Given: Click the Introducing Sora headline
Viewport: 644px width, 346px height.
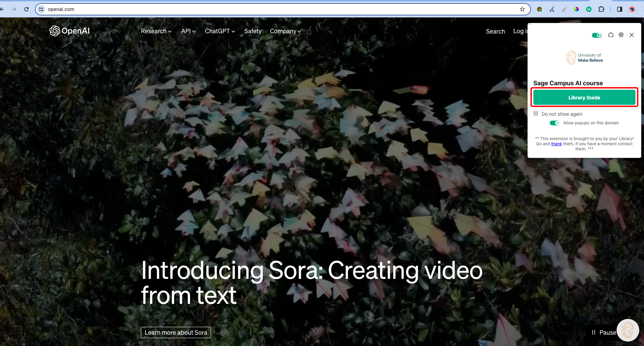Looking at the screenshot, I should click(312, 283).
